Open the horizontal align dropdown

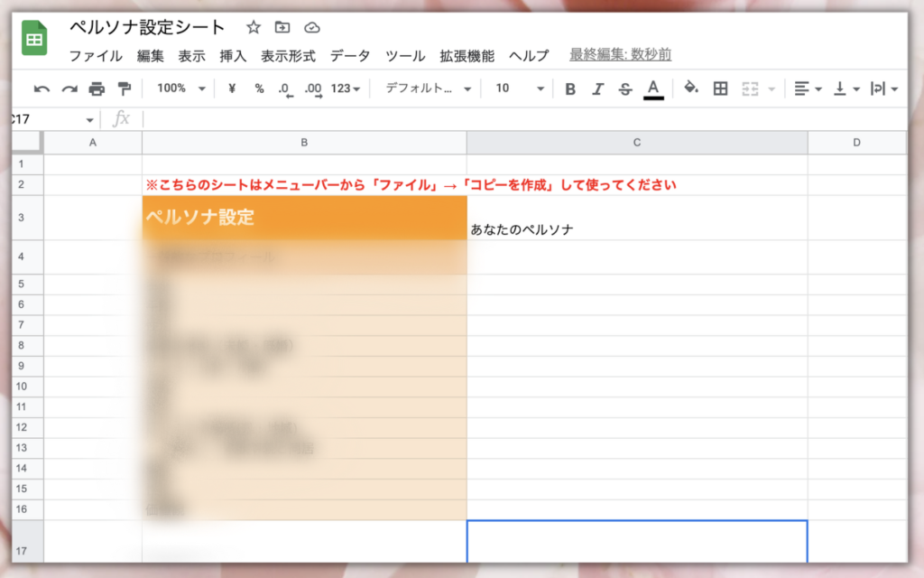[x=808, y=89]
